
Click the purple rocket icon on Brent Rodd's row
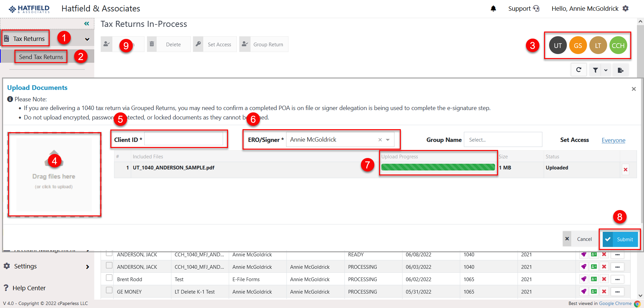point(584,279)
